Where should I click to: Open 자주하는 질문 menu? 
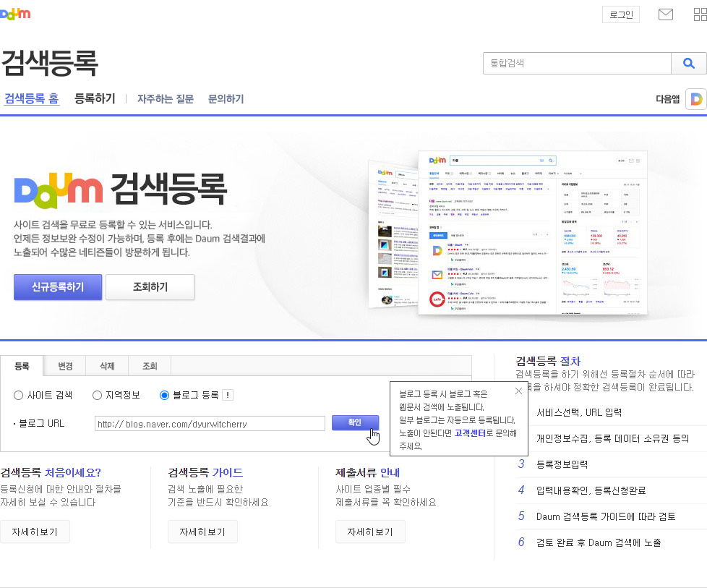pyautogui.click(x=166, y=99)
